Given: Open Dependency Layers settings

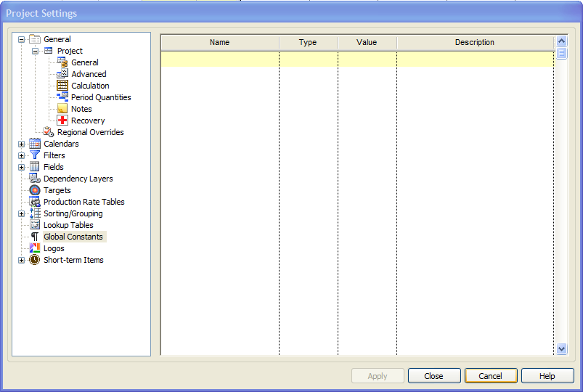Looking at the screenshot, I should [x=78, y=179].
